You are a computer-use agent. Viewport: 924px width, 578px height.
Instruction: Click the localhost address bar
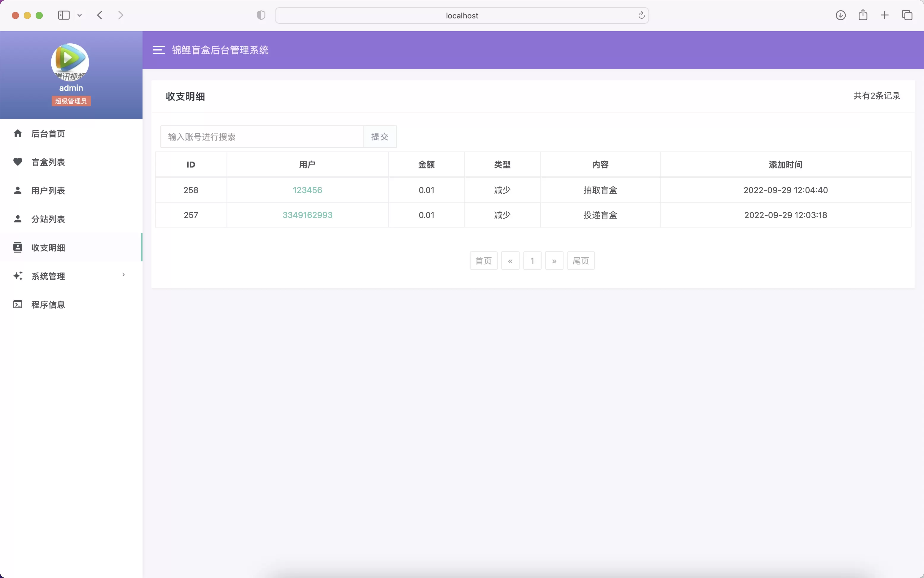coord(462,15)
